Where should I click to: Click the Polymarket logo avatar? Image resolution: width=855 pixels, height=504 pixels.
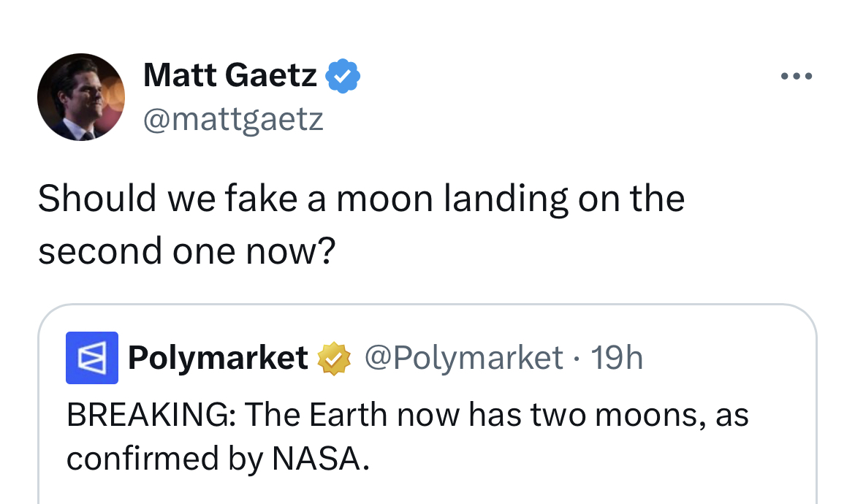[x=92, y=358]
